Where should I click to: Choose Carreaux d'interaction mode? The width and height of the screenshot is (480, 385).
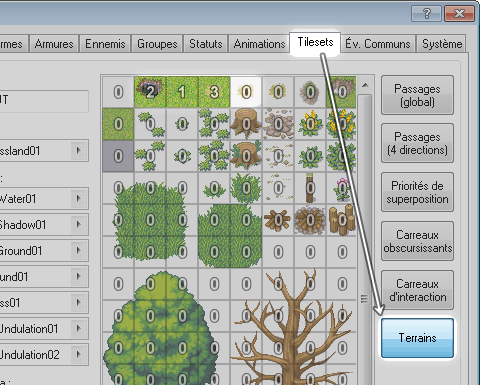tap(417, 290)
